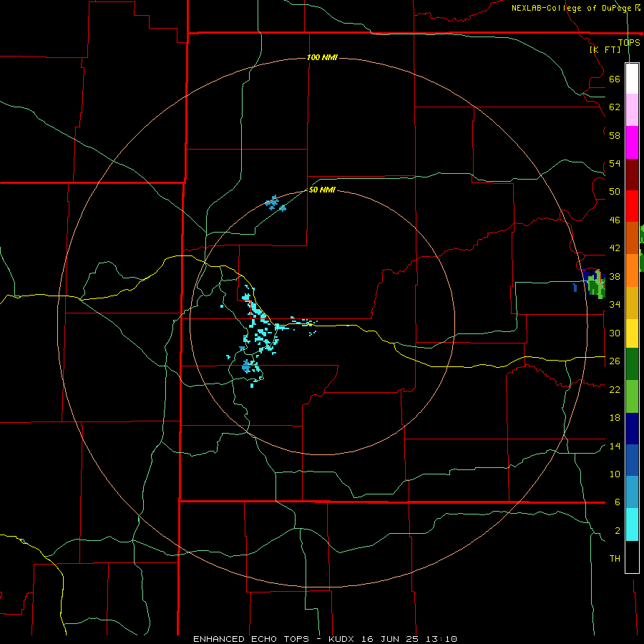Click the dark red 50-54 kft swatch
Screen dimensions: 644x644
click(632, 174)
